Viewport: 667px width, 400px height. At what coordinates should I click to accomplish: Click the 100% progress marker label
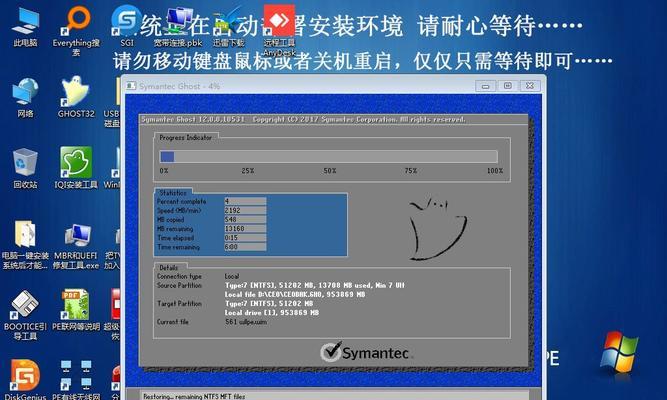click(495, 171)
